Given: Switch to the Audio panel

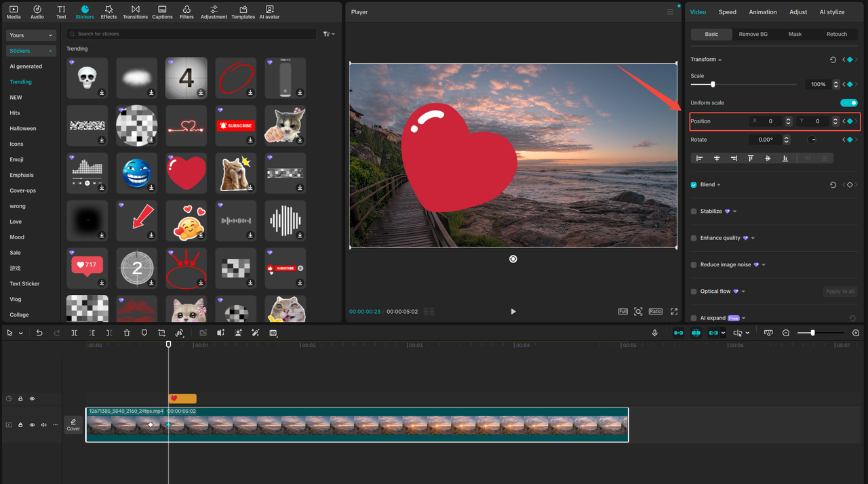Looking at the screenshot, I should click(x=37, y=12).
